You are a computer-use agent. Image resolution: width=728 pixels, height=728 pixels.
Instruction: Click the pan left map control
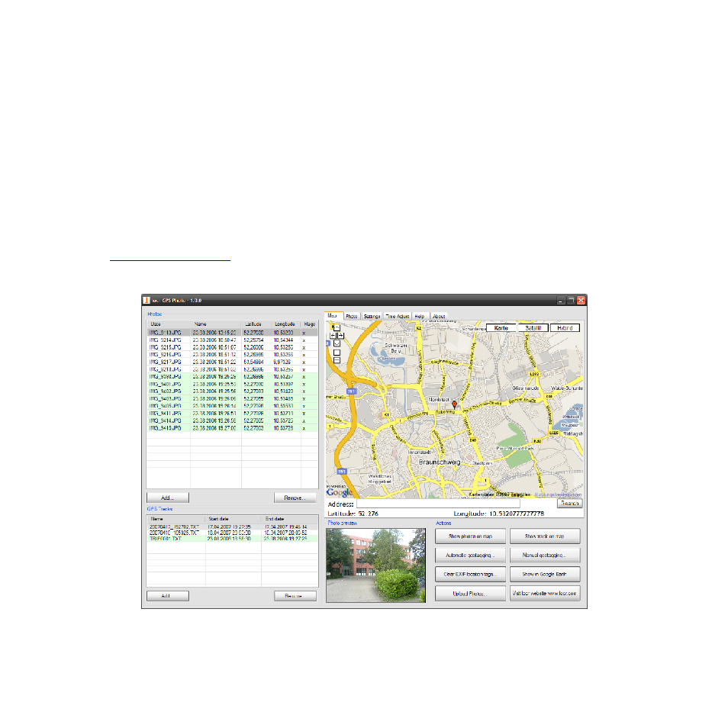[333, 335]
